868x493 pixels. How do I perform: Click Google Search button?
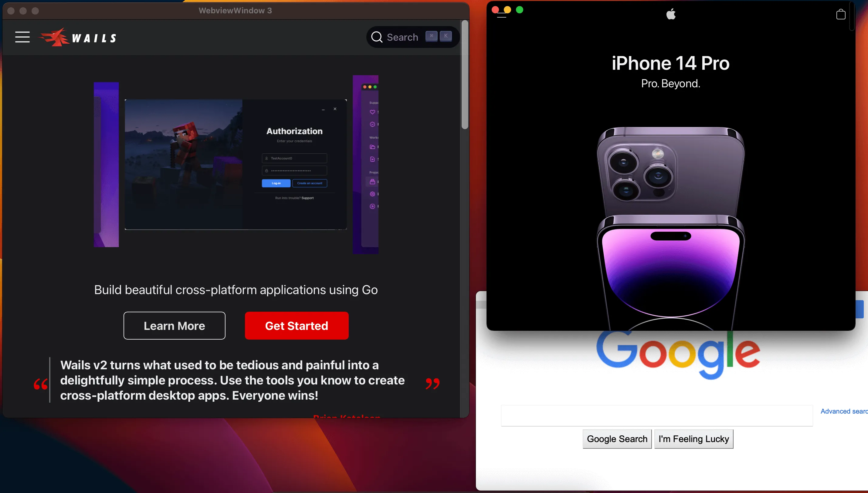coord(617,439)
